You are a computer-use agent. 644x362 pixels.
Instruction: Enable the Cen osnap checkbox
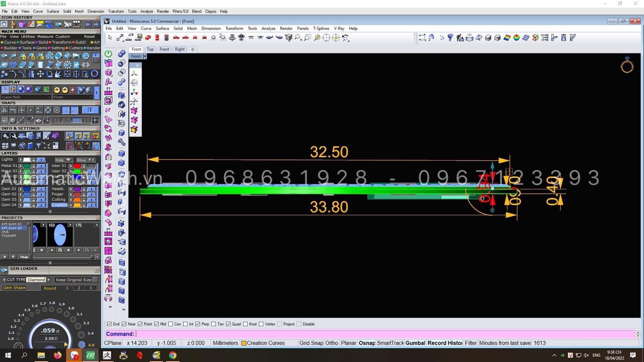click(171, 324)
